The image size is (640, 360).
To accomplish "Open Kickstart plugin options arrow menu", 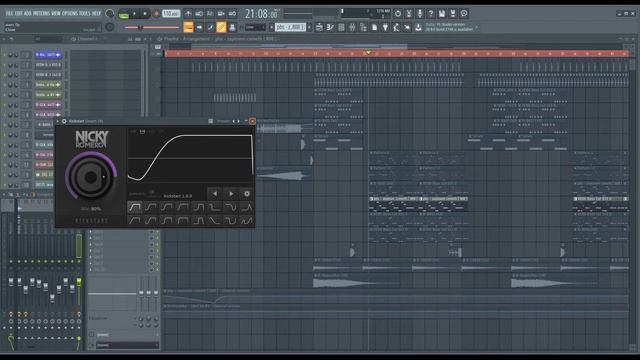I will 58,121.
